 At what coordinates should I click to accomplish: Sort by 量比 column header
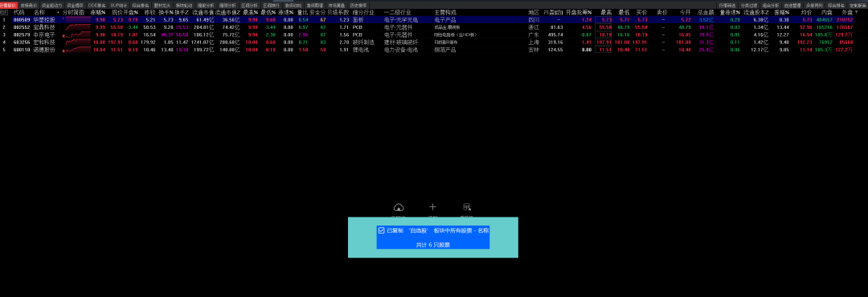pos(302,11)
